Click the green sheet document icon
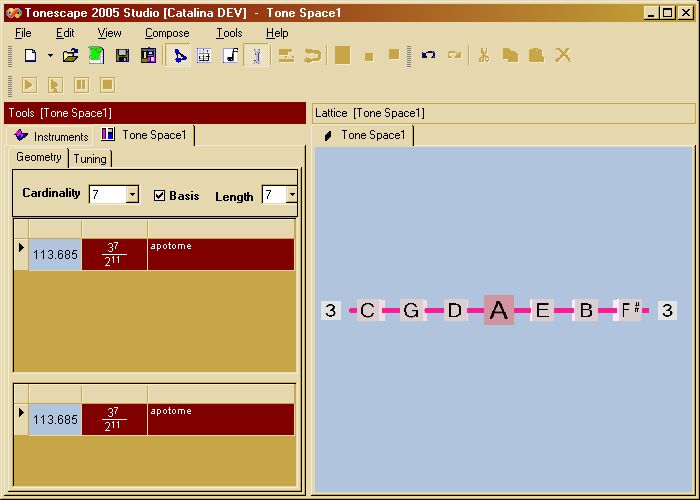The width and height of the screenshot is (700, 500). 96,56
